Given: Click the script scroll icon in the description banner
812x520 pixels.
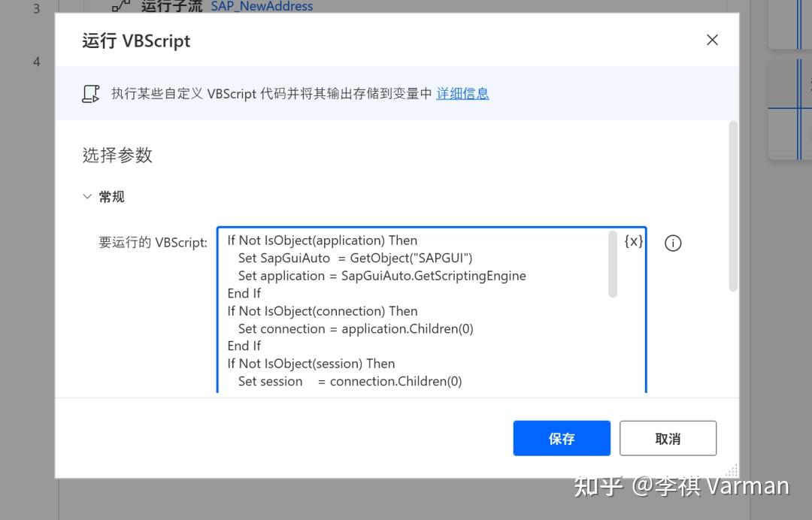Looking at the screenshot, I should coord(91,92).
